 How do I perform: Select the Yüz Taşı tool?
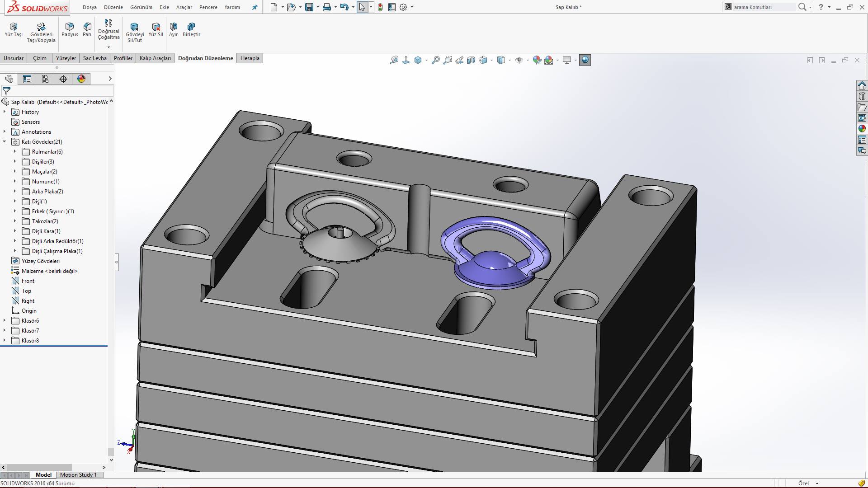coord(14,30)
